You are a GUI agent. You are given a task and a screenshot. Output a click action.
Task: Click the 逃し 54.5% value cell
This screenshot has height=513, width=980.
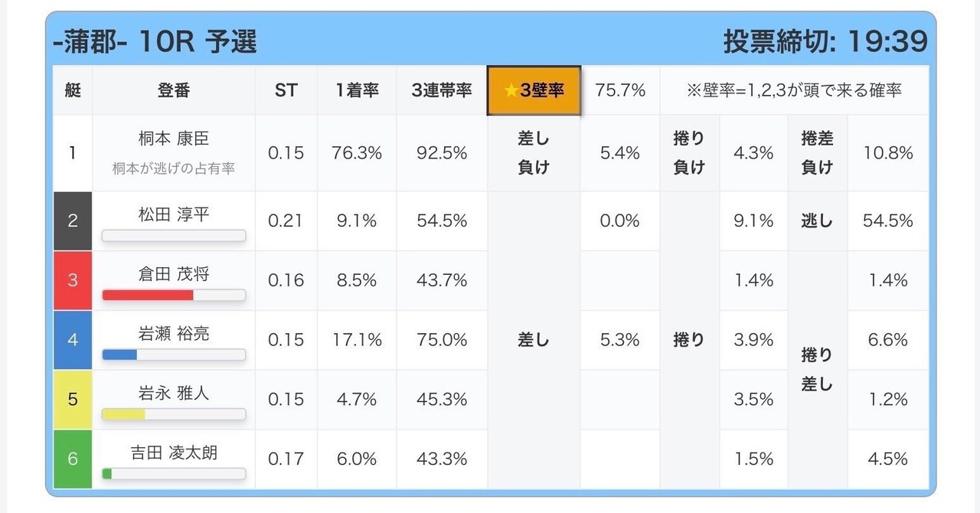[888, 221]
